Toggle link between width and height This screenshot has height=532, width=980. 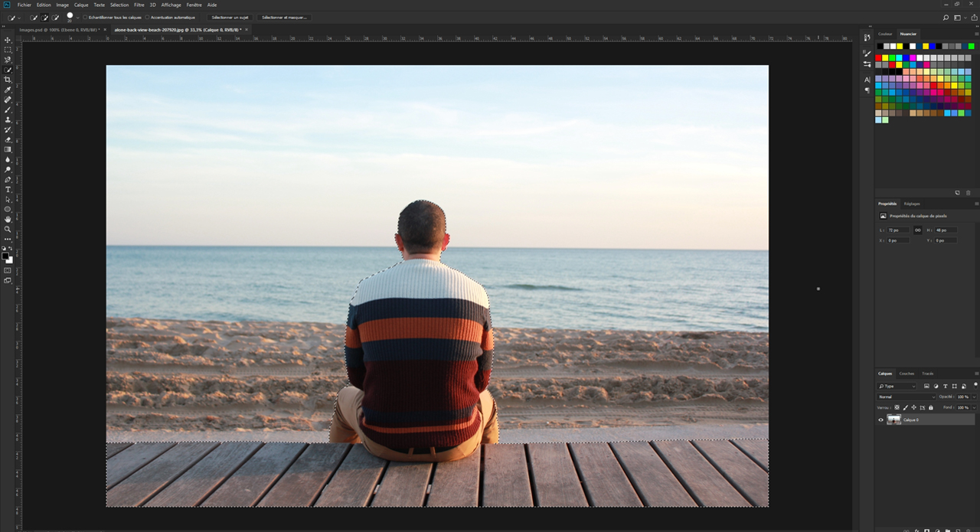pos(918,230)
